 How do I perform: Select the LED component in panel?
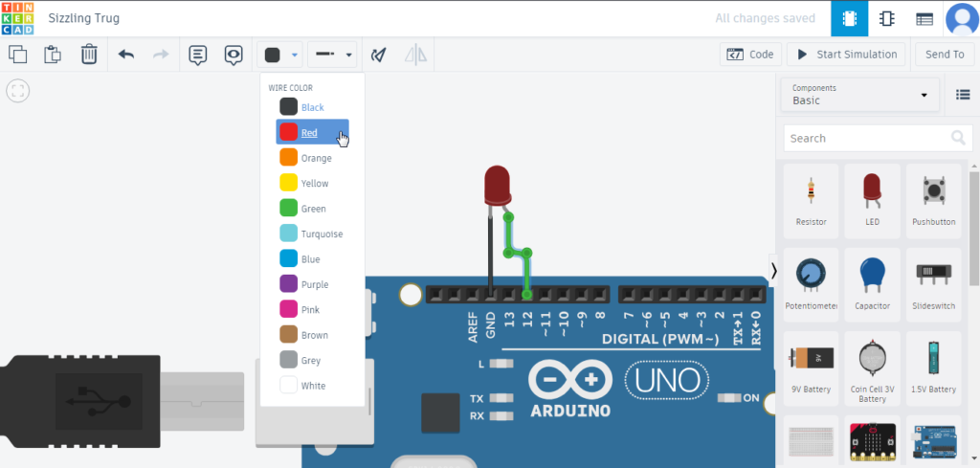pos(872,201)
